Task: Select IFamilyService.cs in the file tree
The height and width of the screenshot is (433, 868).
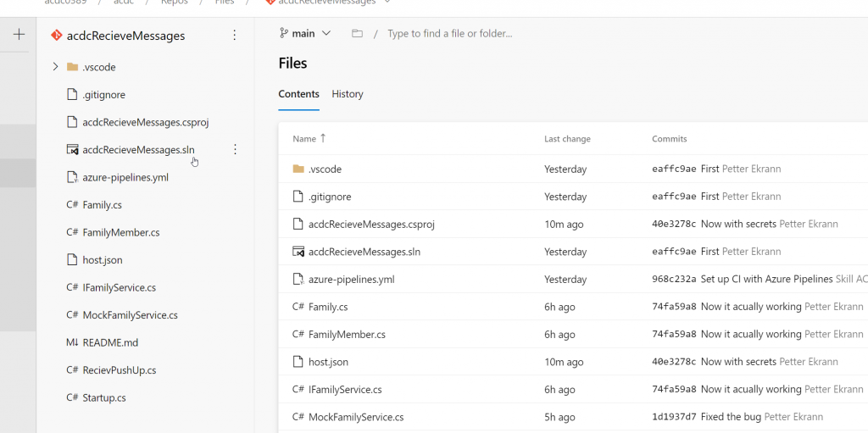Action: click(119, 287)
